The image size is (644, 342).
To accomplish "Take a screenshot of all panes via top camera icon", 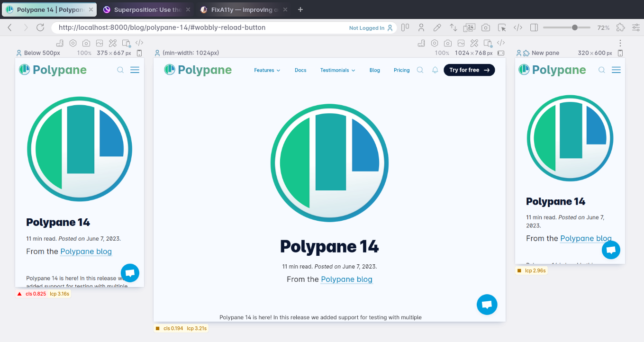I will pos(486,27).
